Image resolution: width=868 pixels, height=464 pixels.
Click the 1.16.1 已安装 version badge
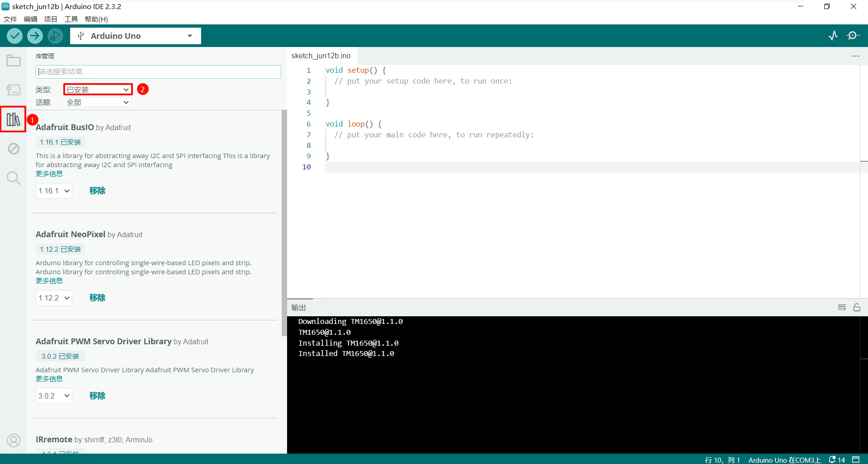(x=60, y=142)
